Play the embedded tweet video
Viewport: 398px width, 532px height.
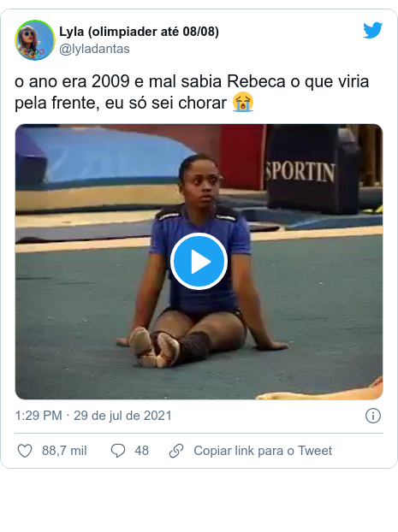coord(199,261)
